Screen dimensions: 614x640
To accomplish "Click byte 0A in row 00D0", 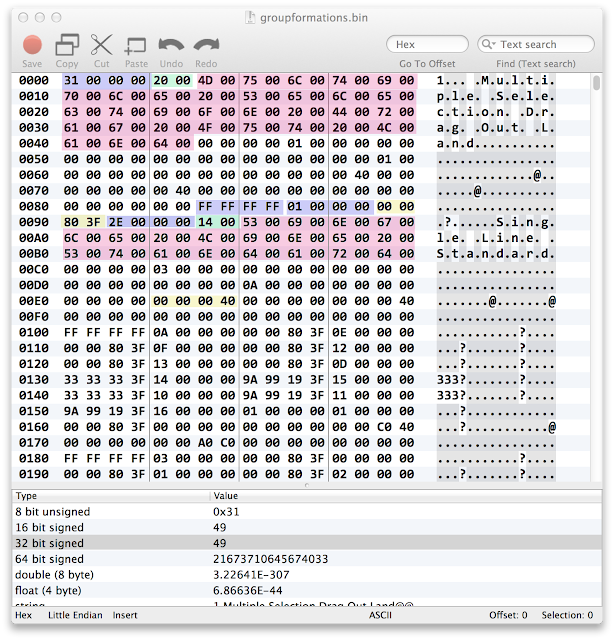I will [250, 285].
